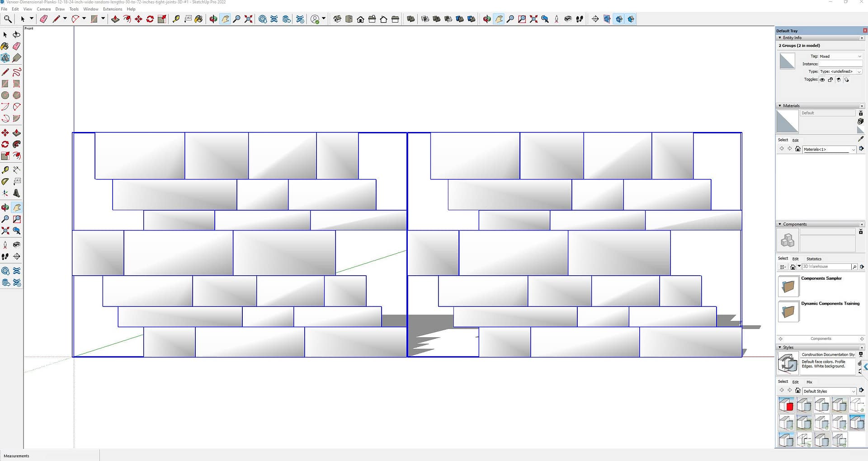Choose the Freehand tool in left toolbar
868x461 pixels.
[17, 72]
